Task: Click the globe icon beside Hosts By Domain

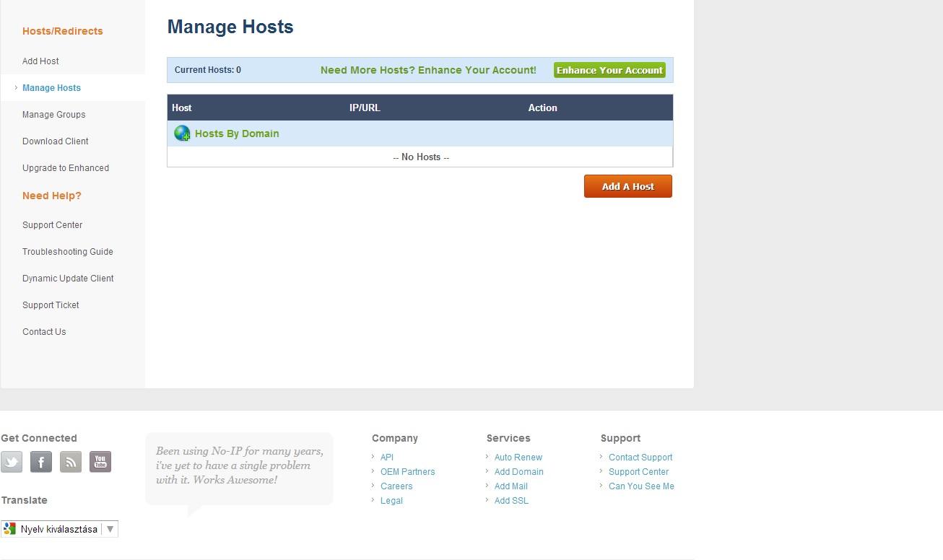Action: click(182, 134)
